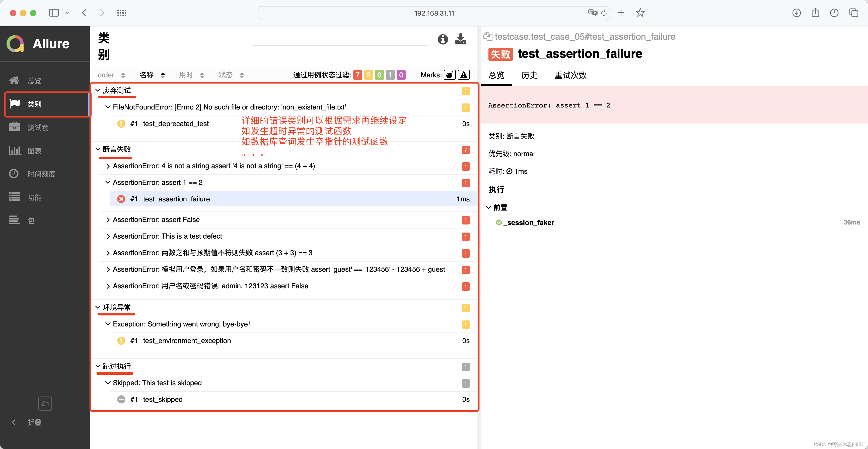Click the browser sidebar toggle icon
Image resolution: width=868 pixels, height=449 pixels.
coord(54,13)
